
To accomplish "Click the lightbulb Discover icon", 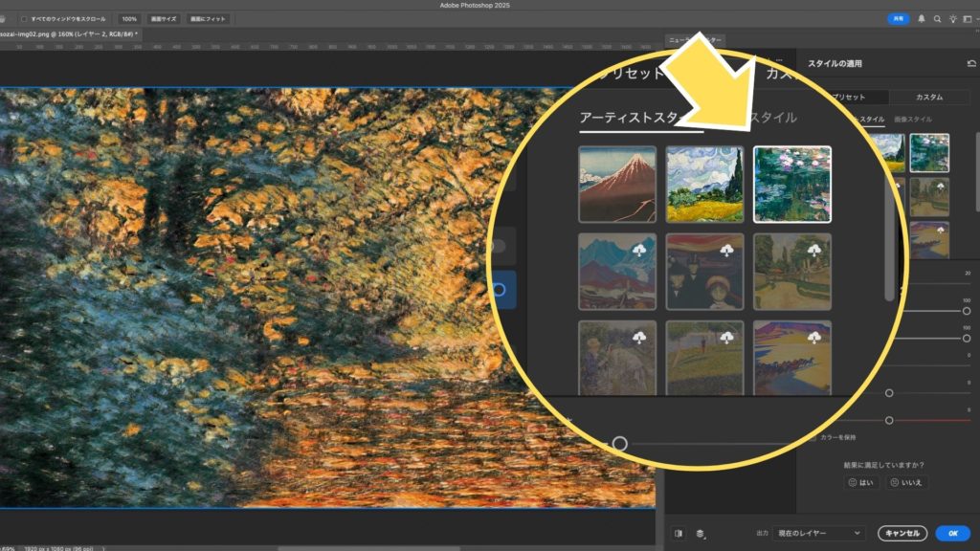I will click(952, 19).
